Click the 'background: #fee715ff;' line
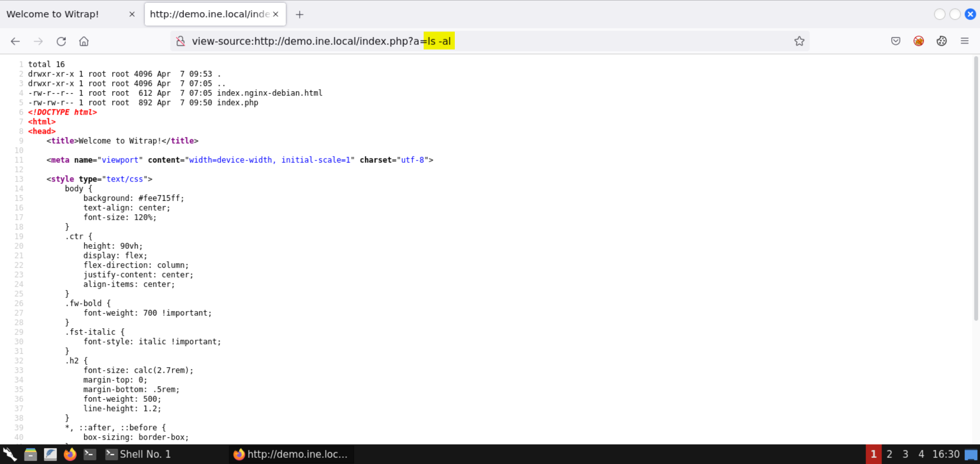980x464 pixels. tap(134, 198)
